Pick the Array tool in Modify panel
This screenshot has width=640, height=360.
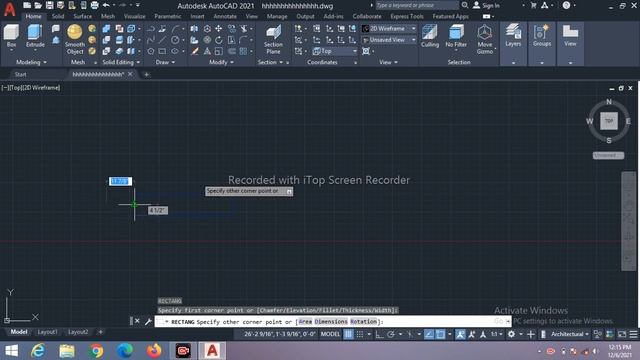244,51
